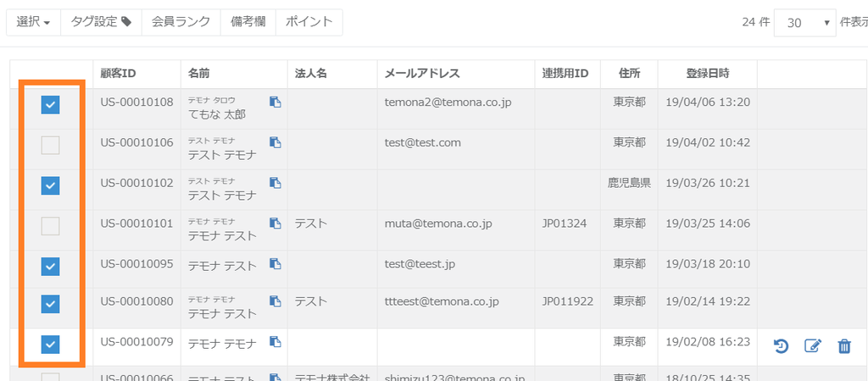Click copy icon in US-00010102 row
This screenshot has height=381, width=868.
pos(275,183)
